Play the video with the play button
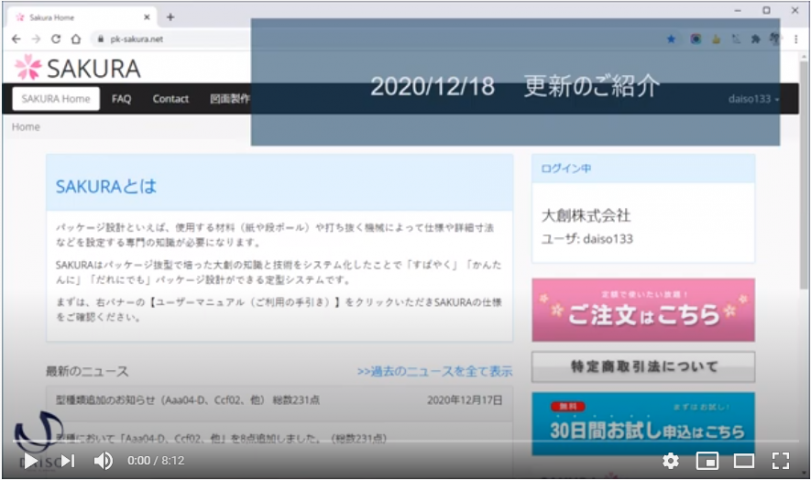 tap(30, 460)
